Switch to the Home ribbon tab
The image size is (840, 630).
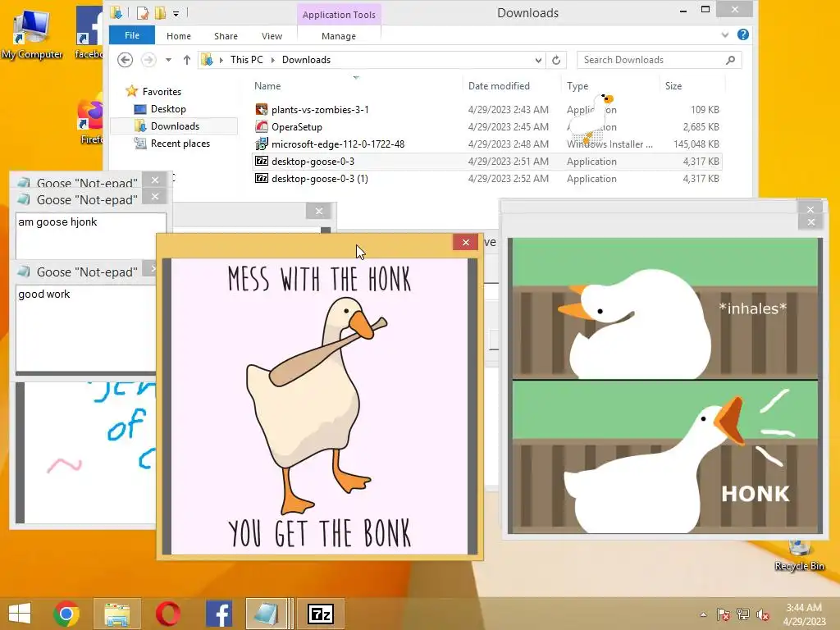click(178, 36)
